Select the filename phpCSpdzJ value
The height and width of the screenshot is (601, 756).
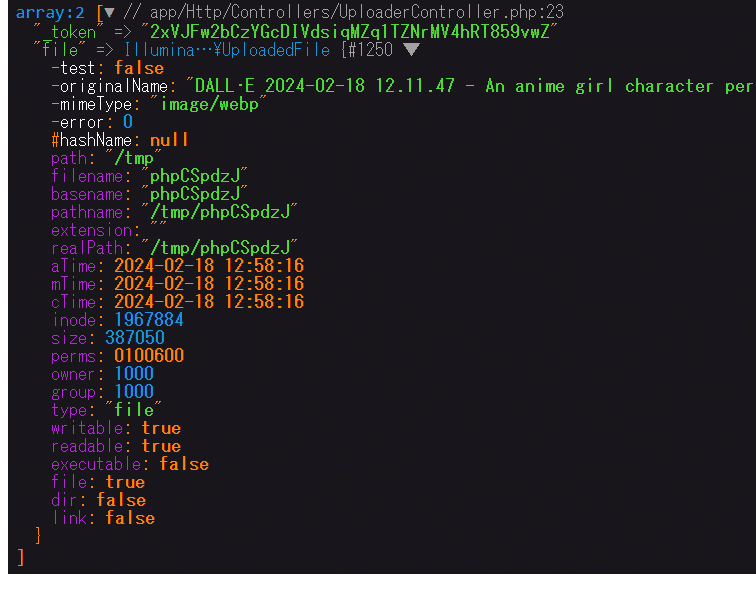pos(194,176)
